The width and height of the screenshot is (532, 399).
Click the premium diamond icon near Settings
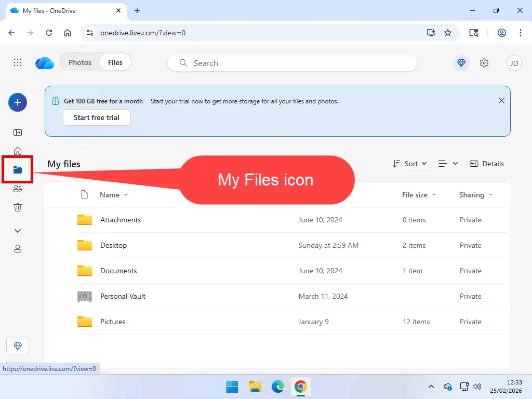click(461, 62)
